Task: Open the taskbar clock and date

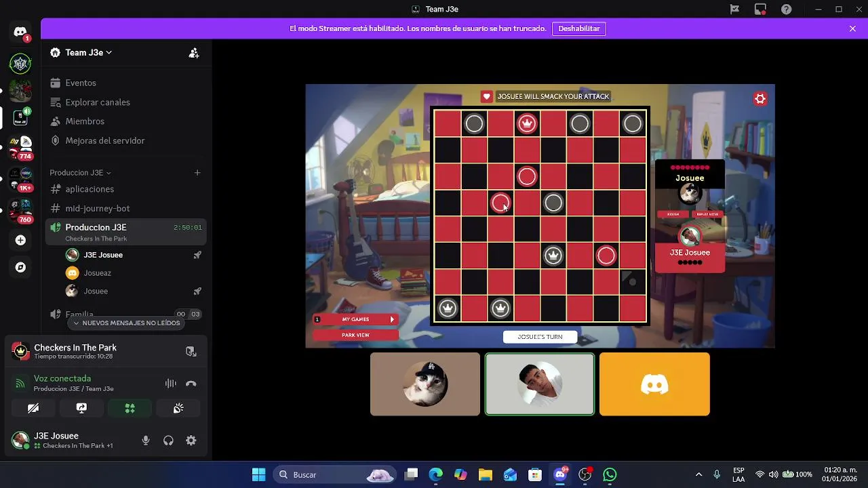Action: click(840, 474)
